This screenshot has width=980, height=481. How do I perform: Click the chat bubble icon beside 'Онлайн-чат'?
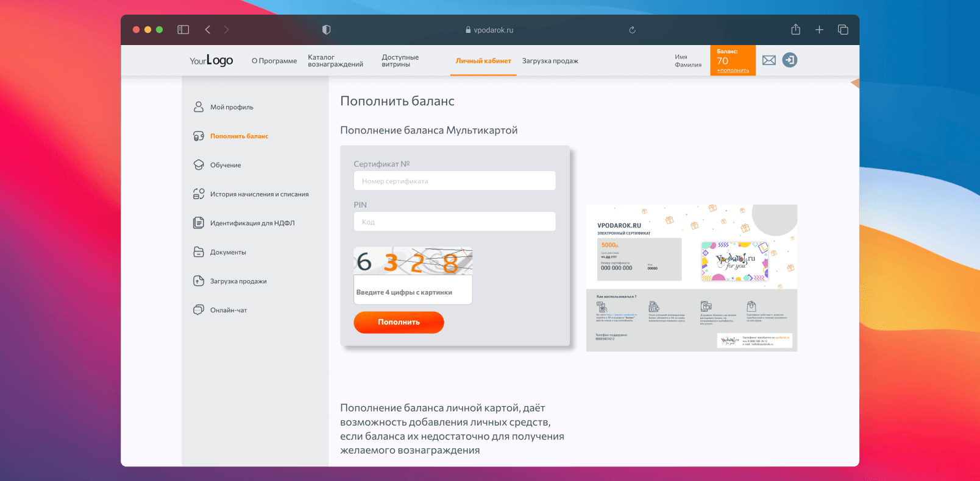pos(199,310)
